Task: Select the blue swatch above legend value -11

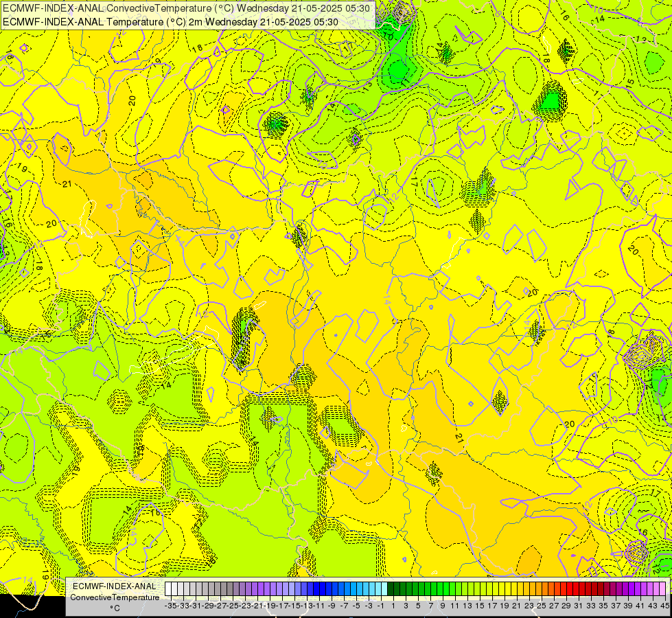Action: 316,588
